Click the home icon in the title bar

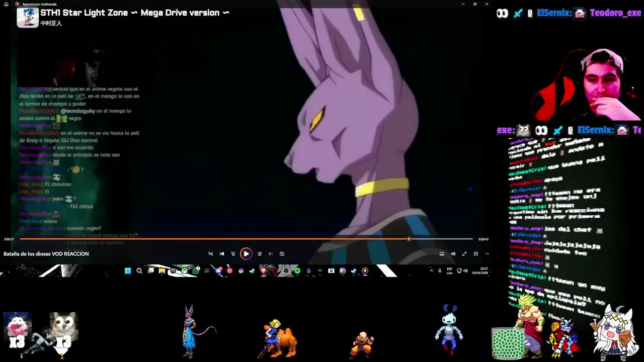6,4
